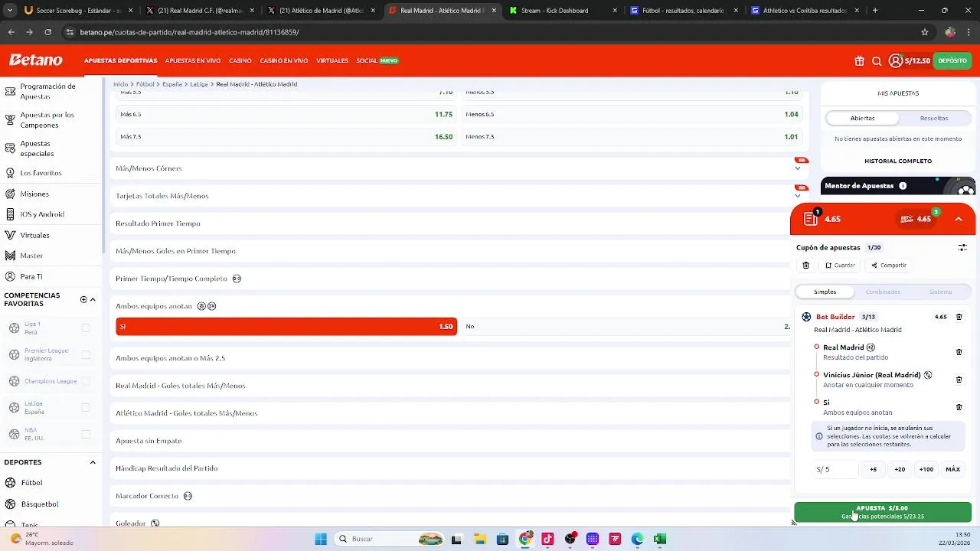
Task: Open iOS y Android phone icon
Action: click(10, 214)
